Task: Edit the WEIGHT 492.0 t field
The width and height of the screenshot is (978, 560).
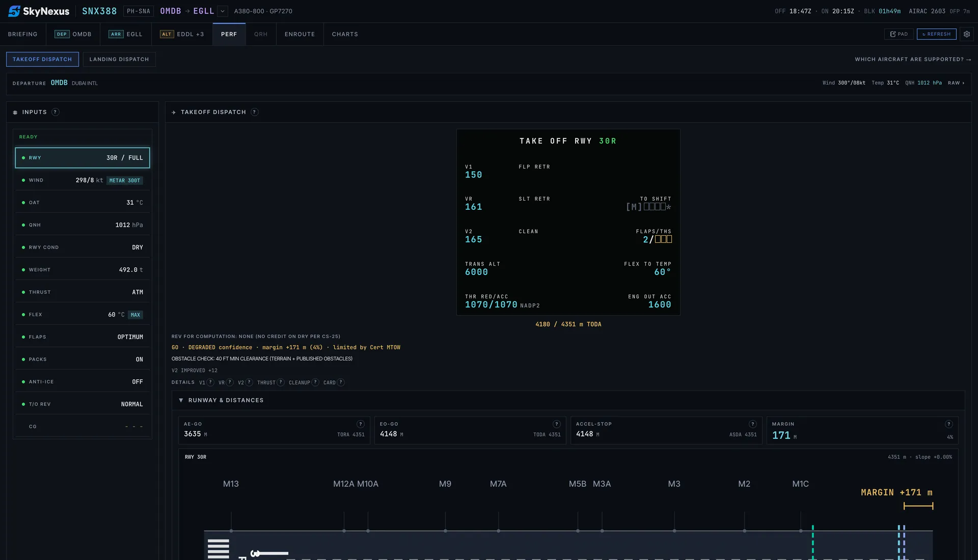Action: [83, 270]
